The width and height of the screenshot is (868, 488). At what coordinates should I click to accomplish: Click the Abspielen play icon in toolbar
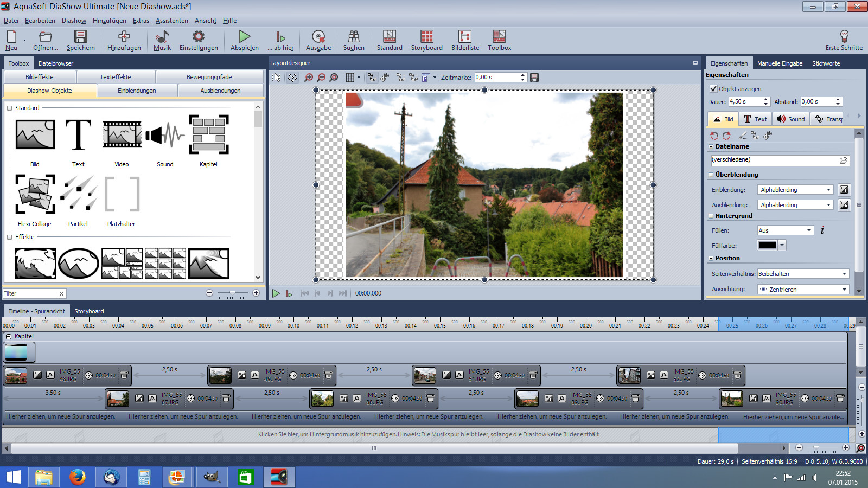click(244, 37)
